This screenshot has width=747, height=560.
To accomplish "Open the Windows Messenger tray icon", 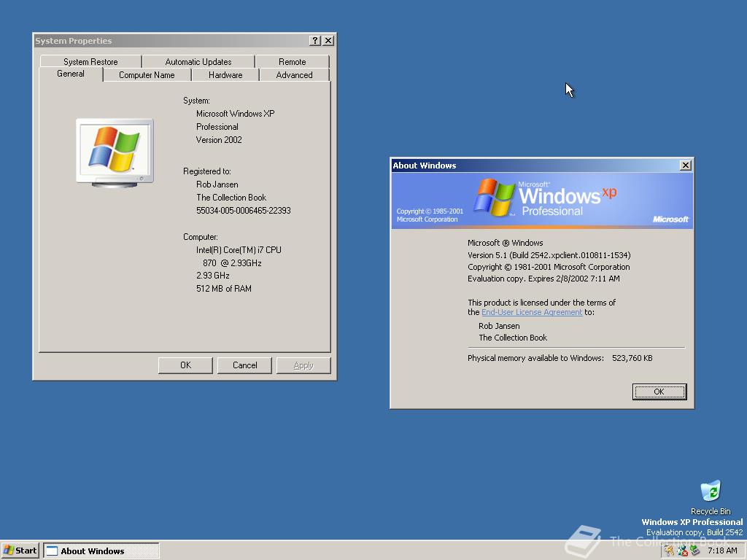I will 682,551.
